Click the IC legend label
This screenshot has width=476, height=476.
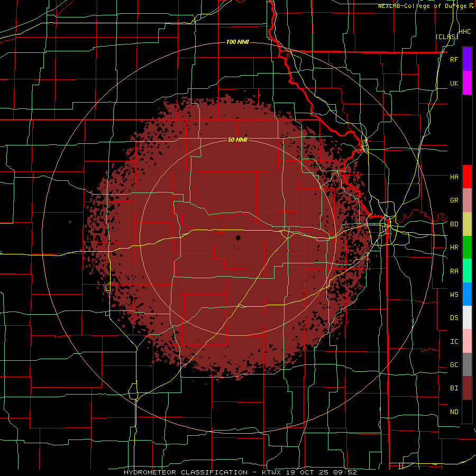(x=454, y=342)
